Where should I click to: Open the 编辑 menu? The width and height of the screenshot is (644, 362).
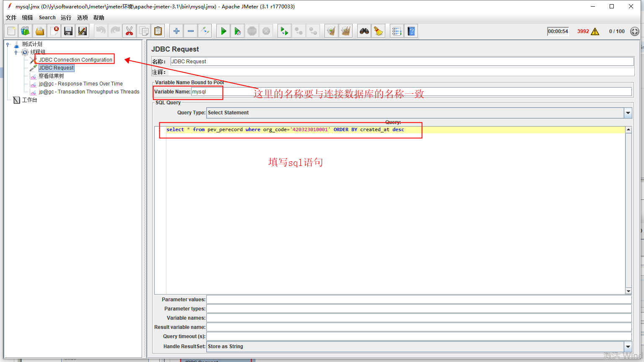click(27, 18)
